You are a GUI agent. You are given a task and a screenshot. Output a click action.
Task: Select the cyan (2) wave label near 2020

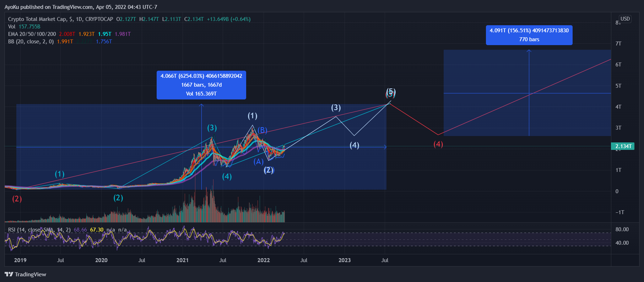coord(118,198)
